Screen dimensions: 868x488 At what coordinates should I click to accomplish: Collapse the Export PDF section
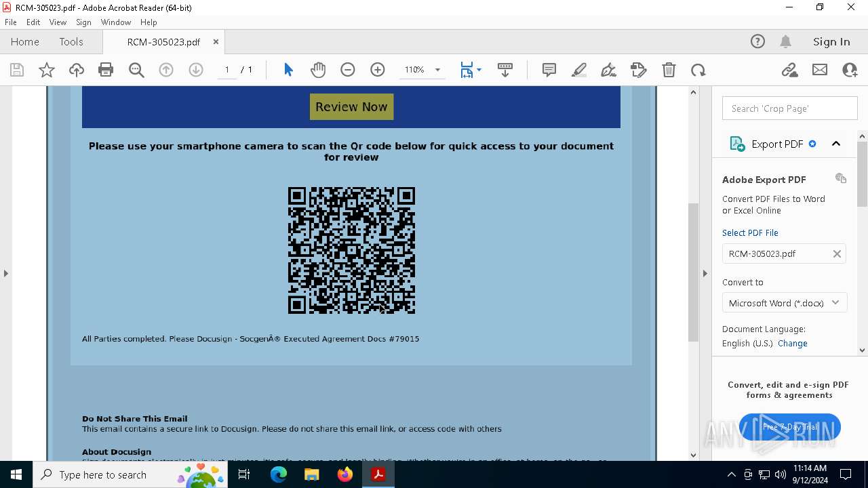836,144
